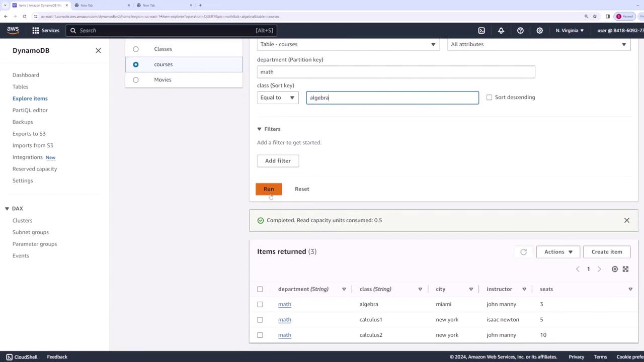Reload the browser page
The width and height of the screenshot is (644, 362).
click(24, 16)
